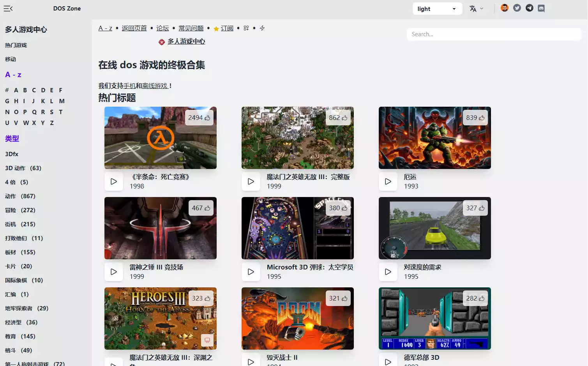The height and width of the screenshot is (366, 588).
Task: Filter games by letter Q
Action: (34, 112)
